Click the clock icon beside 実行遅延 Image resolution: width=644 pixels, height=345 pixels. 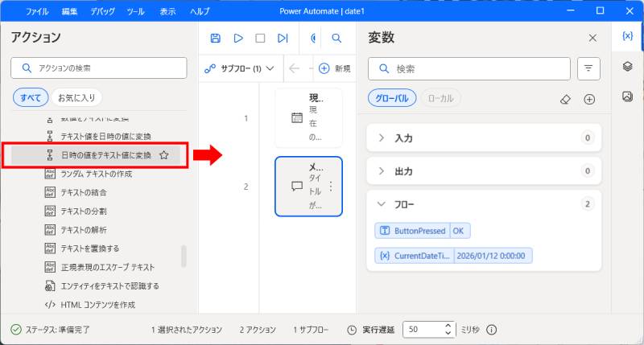click(x=352, y=330)
